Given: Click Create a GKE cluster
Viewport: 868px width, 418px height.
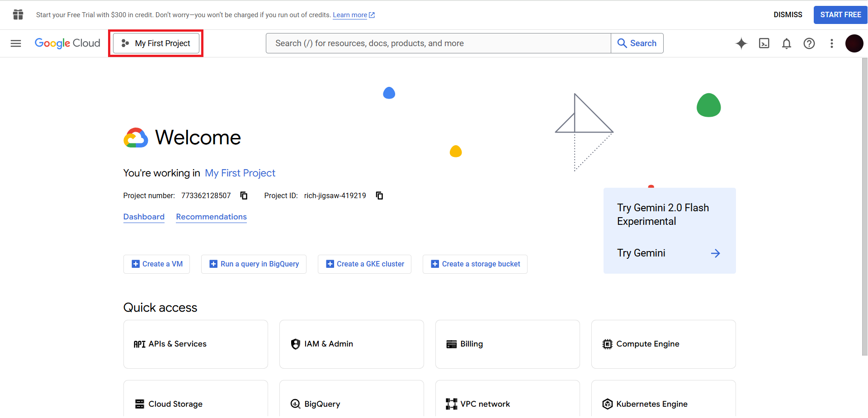Looking at the screenshot, I should (364, 264).
